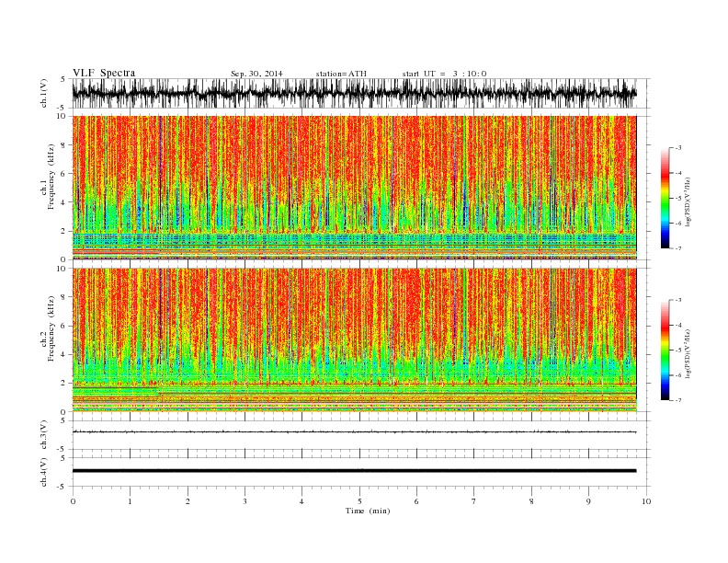Click the 'ch.4(V)' axis label
The image size is (728, 563).
tap(44, 472)
